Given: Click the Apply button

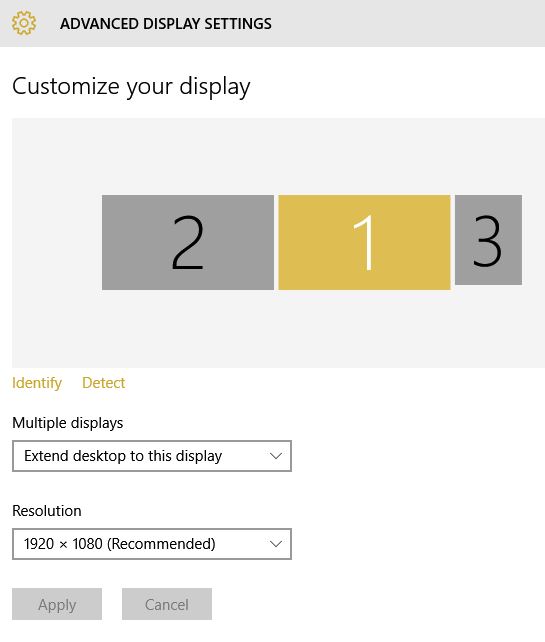Looking at the screenshot, I should pos(57,604).
